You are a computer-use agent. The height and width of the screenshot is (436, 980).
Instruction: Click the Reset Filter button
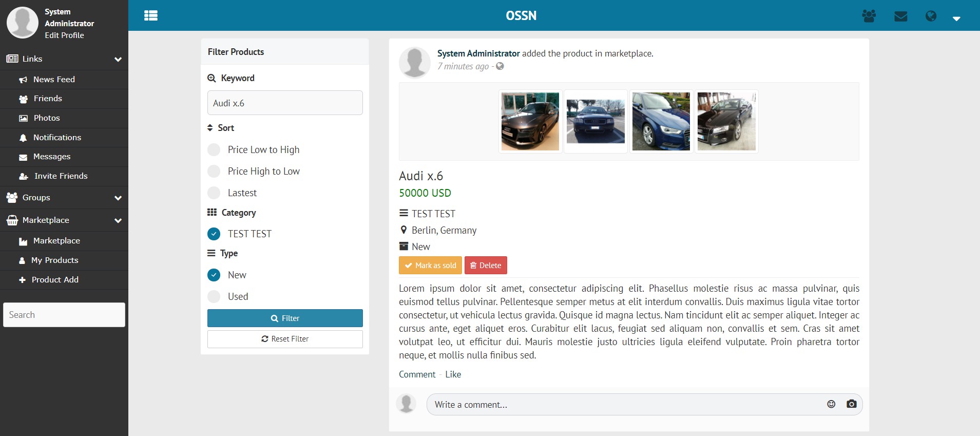click(285, 339)
